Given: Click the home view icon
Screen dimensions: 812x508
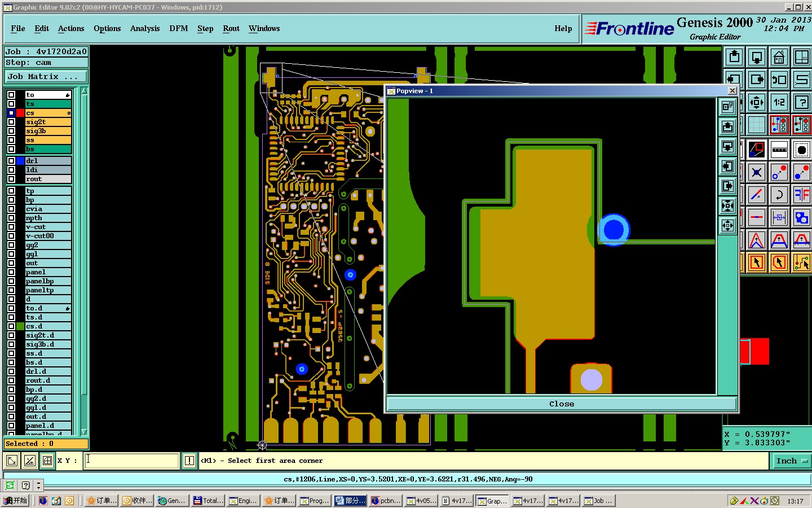Looking at the screenshot, I should point(779,57).
